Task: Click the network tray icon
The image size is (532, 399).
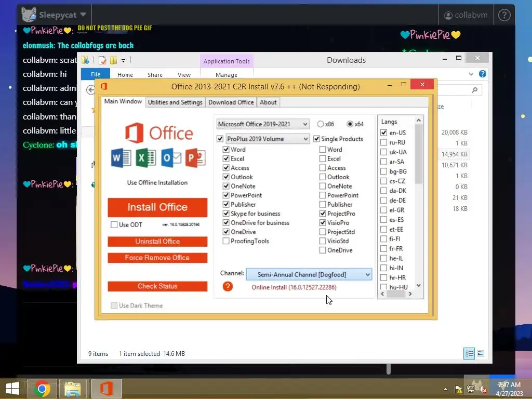Action: (x=471, y=389)
